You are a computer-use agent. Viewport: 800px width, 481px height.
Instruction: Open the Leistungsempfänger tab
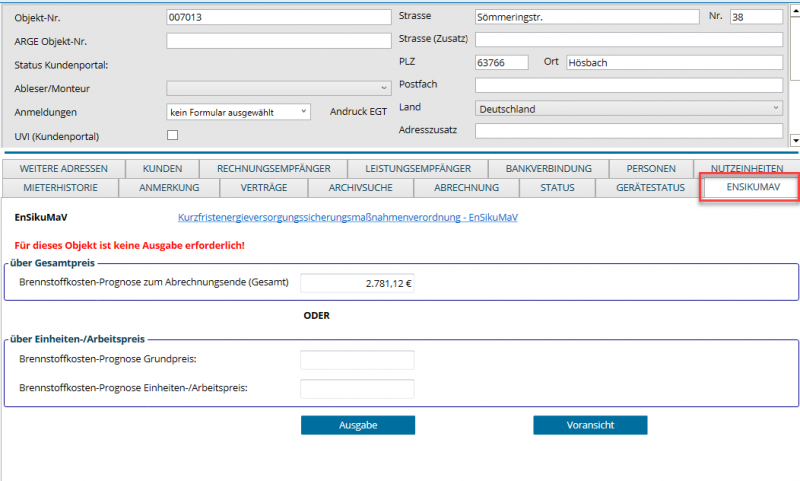(x=418, y=168)
